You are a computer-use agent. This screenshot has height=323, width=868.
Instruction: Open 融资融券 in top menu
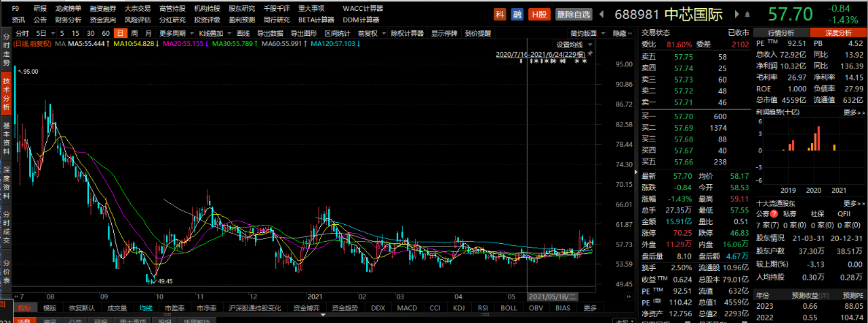click(x=103, y=9)
